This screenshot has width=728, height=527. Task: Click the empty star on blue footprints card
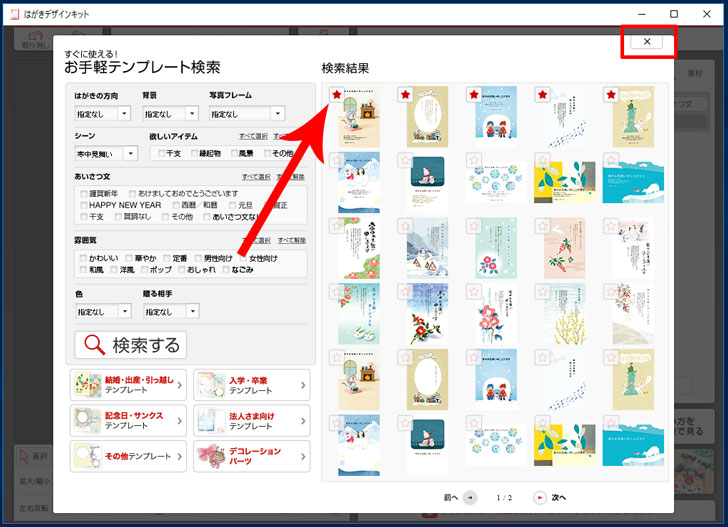tap(542, 358)
